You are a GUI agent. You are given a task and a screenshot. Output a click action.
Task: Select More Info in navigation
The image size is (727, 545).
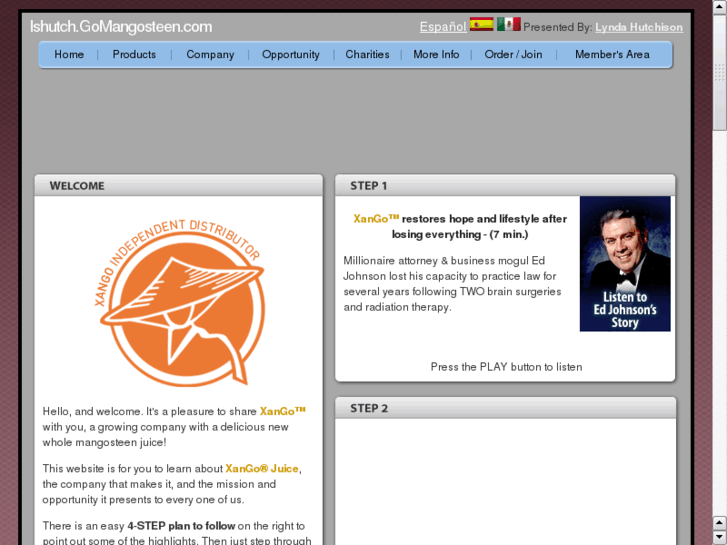coord(436,55)
